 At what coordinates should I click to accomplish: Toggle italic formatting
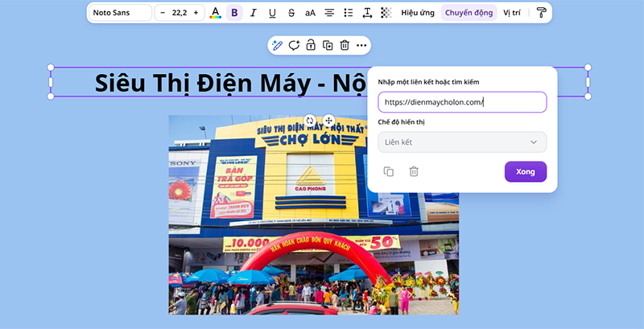click(x=254, y=13)
